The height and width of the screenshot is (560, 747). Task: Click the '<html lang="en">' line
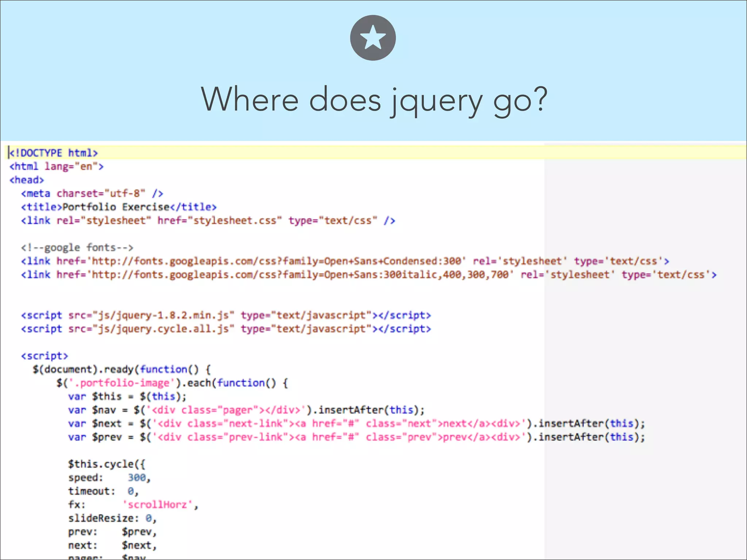57,167
